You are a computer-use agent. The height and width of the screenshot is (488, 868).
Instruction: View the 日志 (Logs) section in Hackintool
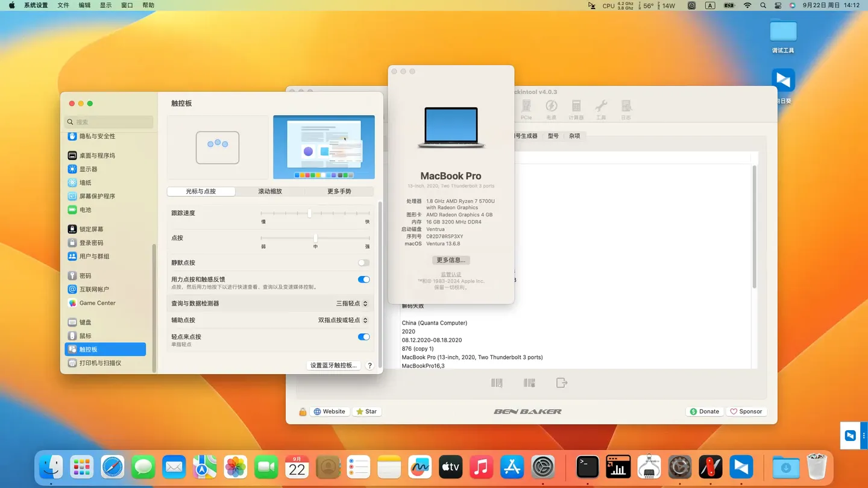(x=626, y=109)
